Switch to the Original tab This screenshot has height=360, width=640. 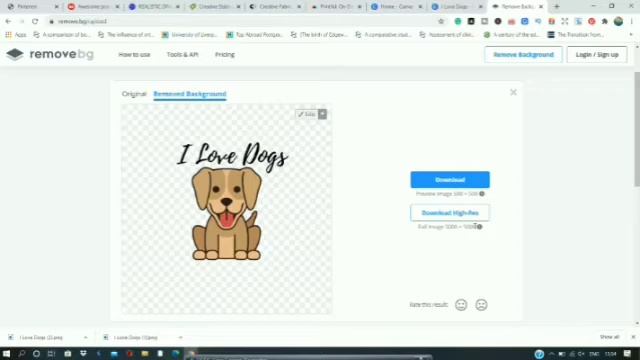[x=134, y=94]
